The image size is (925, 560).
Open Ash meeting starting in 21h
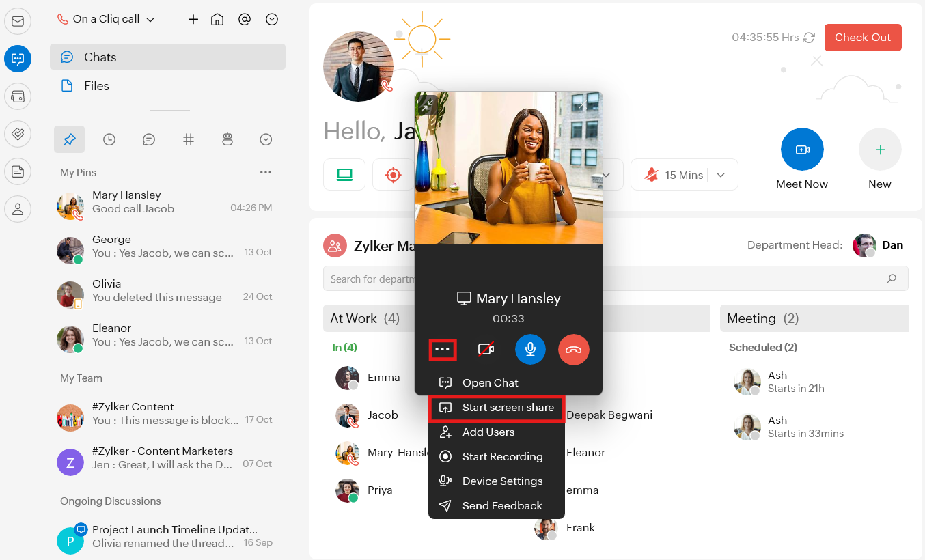click(x=779, y=382)
